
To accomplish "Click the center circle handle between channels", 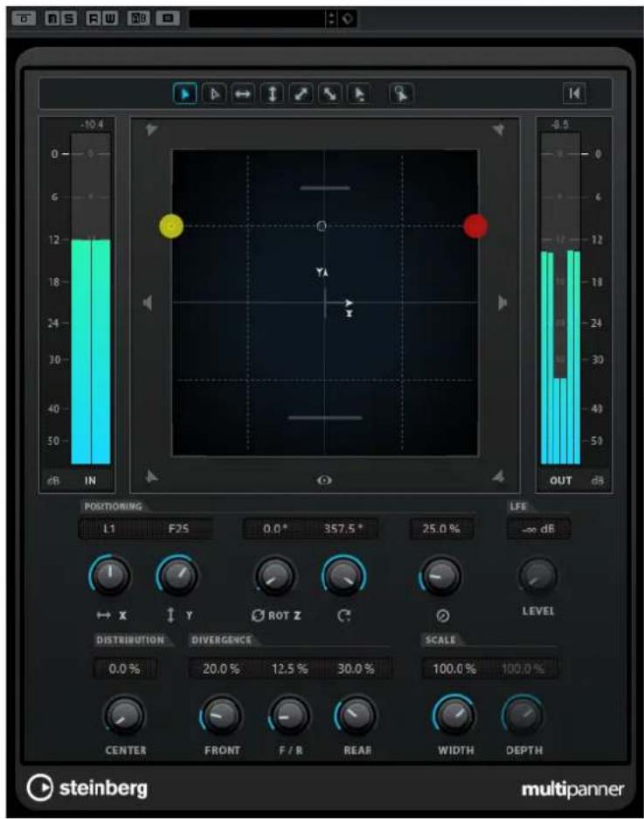I will pos(322,226).
